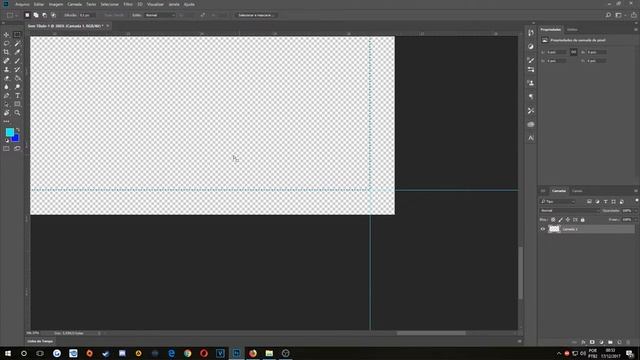Swap foreground and background colors
Screen dimensions: 640x360
[x=18, y=130]
